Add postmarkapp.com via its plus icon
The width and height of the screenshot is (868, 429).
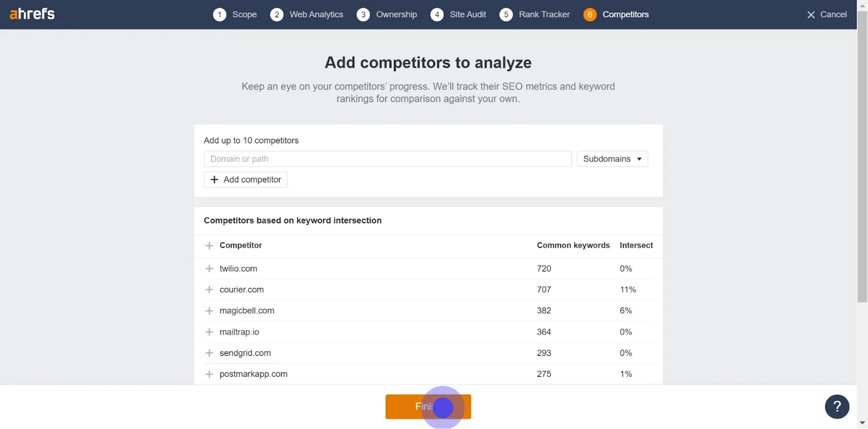point(209,374)
